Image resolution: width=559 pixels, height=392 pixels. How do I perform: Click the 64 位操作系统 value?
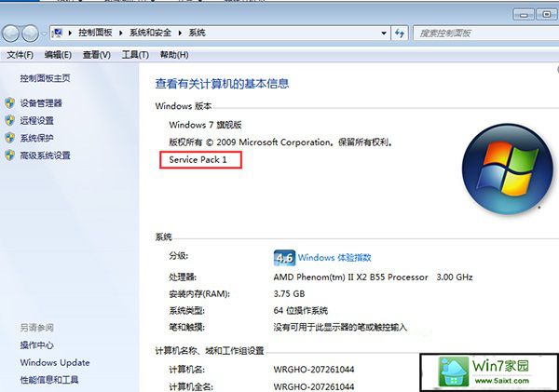[x=301, y=310]
